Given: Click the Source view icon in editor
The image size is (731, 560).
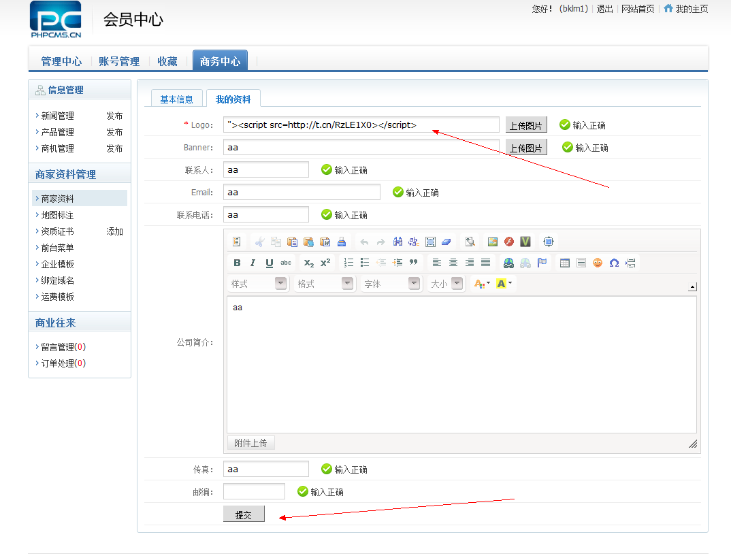Looking at the screenshot, I should (x=236, y=242).
